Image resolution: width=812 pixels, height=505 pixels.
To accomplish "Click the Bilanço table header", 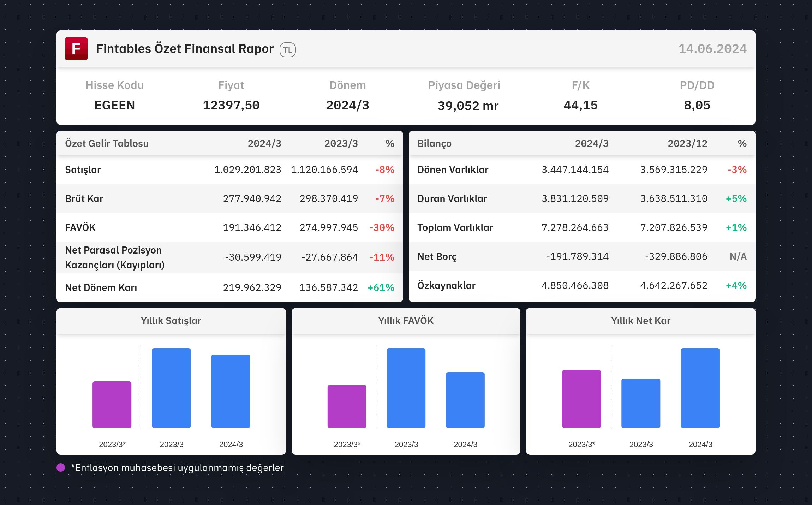I will click(435, 144).
